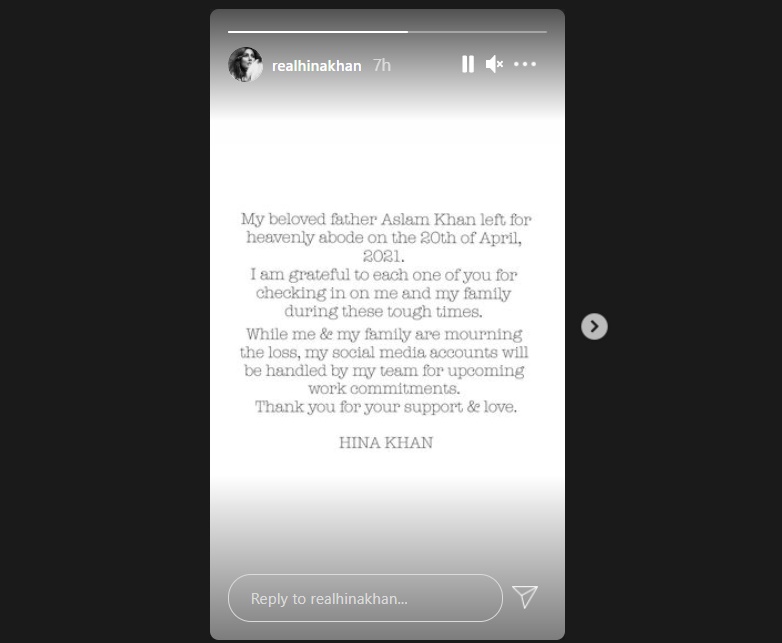Open realhinakhan profile picture
Image resolution: width=782 pixels, height=643 pixels.
click(x=245, y=65)
